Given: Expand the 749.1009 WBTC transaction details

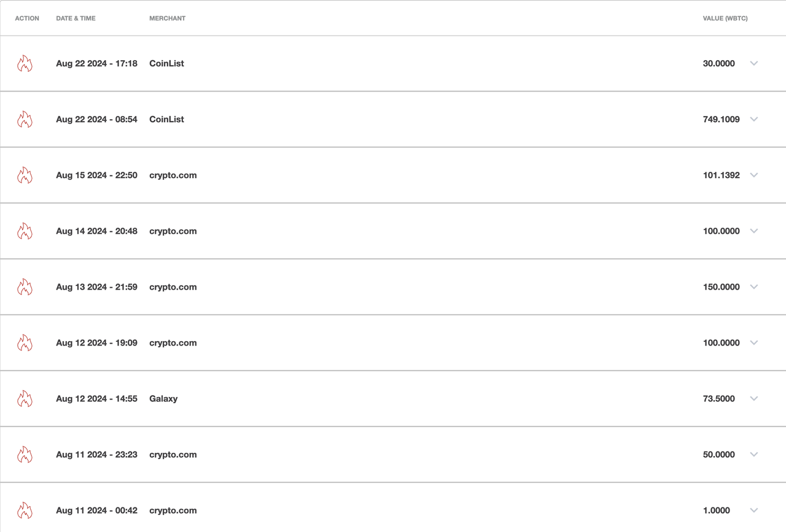Looking at the screenshot, I should click(x=754, y=119).
